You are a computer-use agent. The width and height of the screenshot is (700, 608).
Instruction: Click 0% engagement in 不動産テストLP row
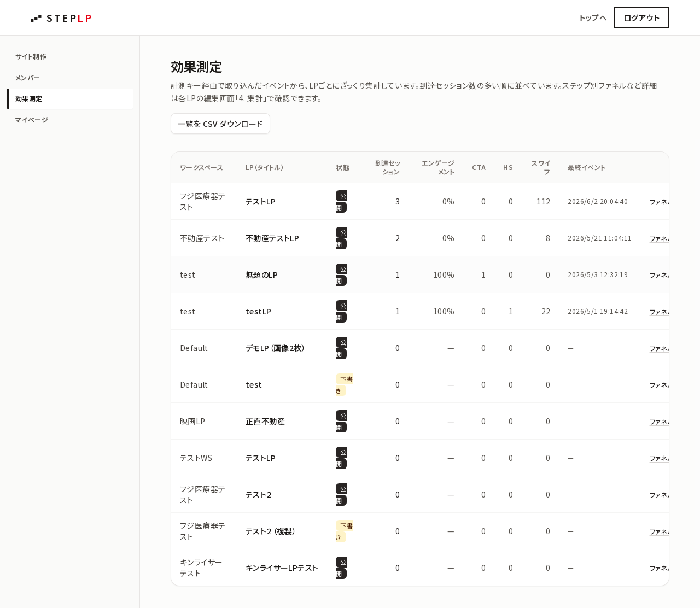coord(448,238)
